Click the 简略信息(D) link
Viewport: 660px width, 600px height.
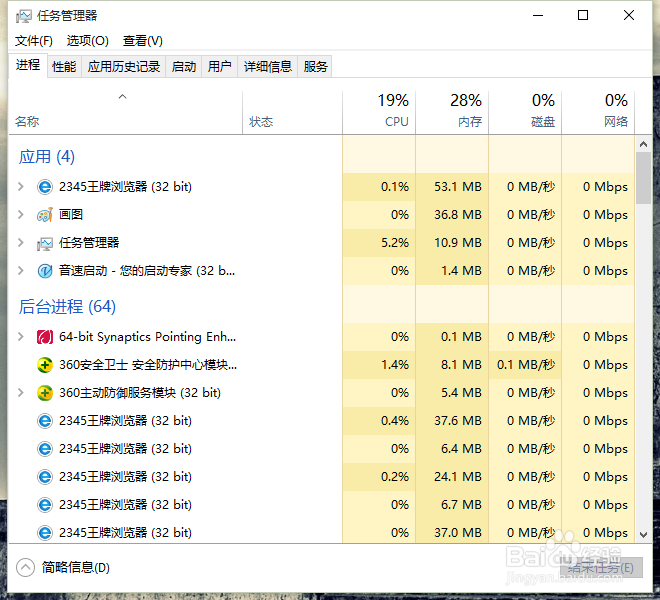tap(76, 568)
